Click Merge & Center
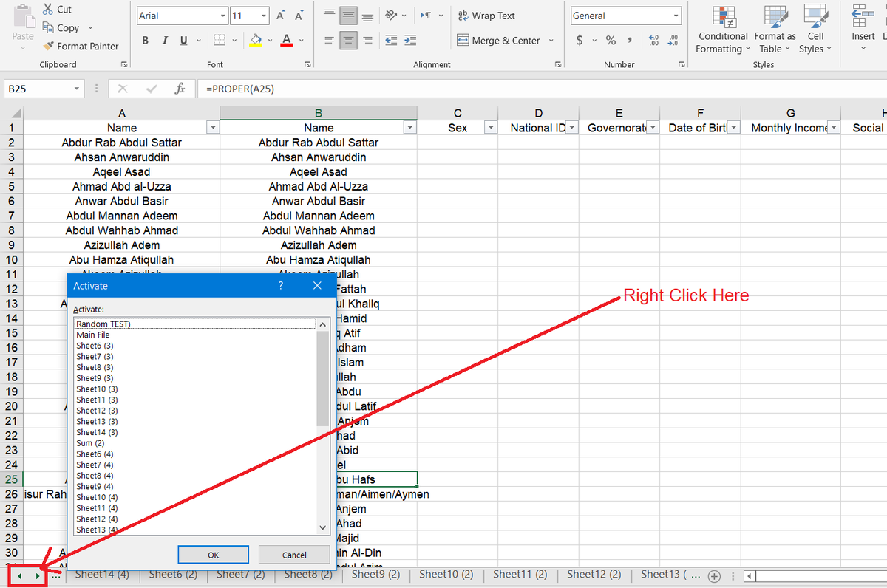The image size is (887, 588). click(499, 41)
